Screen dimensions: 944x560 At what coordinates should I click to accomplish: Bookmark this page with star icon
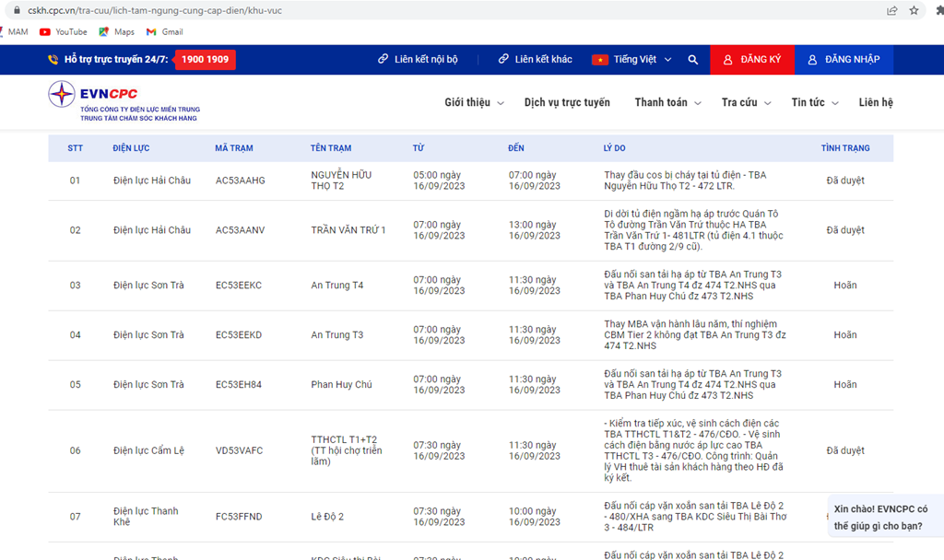[914, 10]
